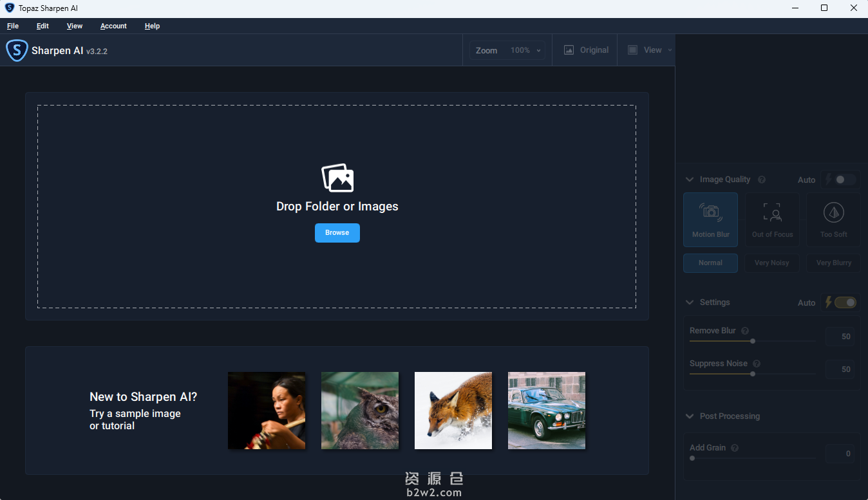
Task: Collapse the Post Processing section
Action: click(689, 416)
